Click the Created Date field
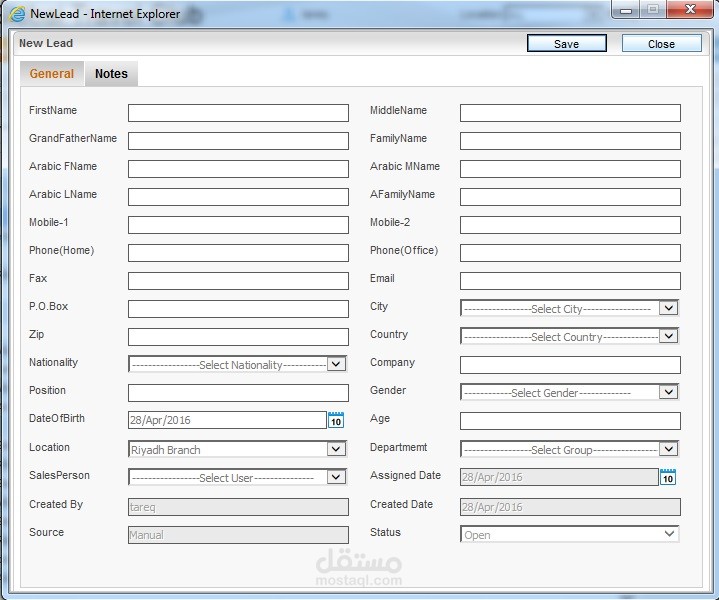This screenshot has width=719, height=600. click(570, 507)
